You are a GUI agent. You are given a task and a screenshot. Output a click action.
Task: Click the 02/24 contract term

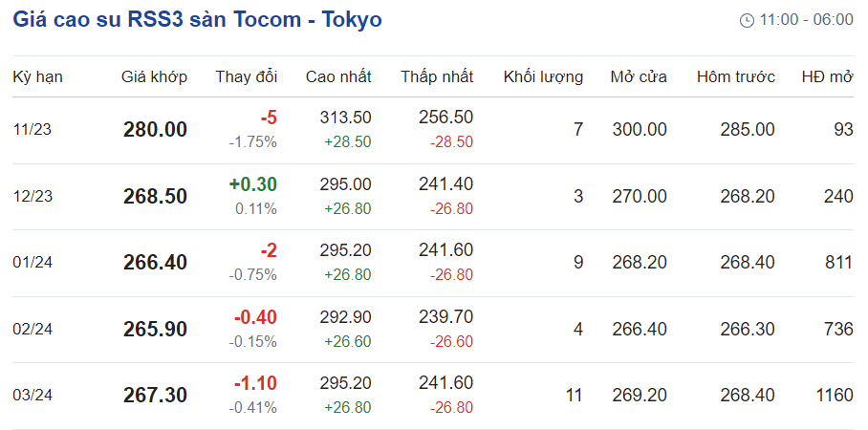tap(33, 329)
